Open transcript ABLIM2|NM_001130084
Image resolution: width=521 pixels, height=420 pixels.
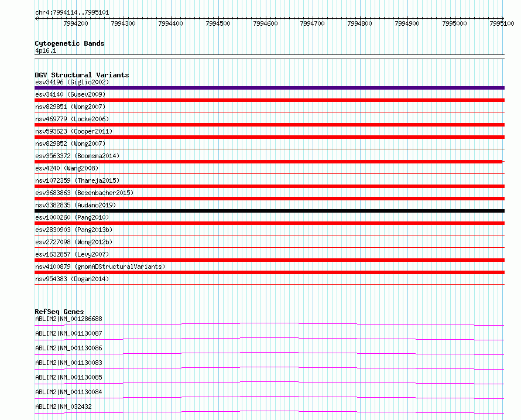pos(68,392)
